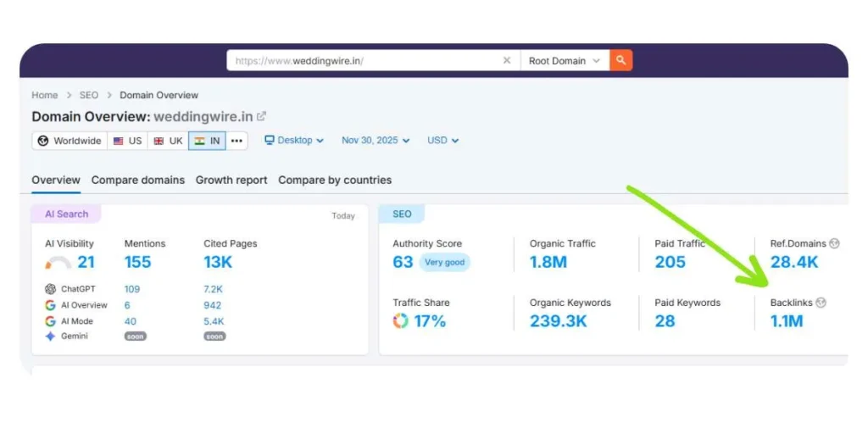Switch the database to US

(x=127, y=141)
